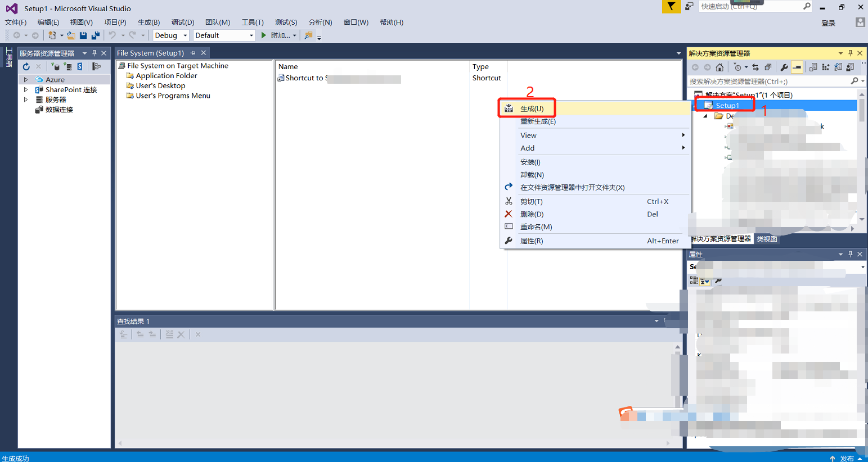The width and height of the screenshot is (868, 462).
Task: Click the green Start debugging arrow
Action: 263,35
